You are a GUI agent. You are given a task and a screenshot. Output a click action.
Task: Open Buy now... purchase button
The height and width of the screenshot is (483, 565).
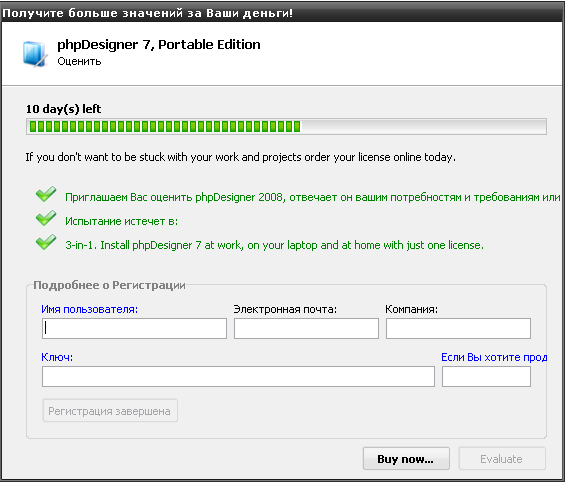pyautogui.click(x=406, y=459)
